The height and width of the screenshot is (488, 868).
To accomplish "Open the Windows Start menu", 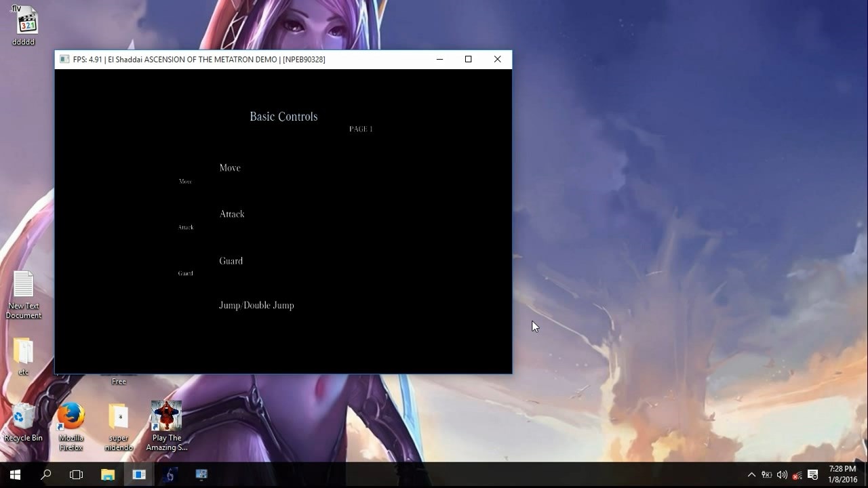I will pos(15,474).
